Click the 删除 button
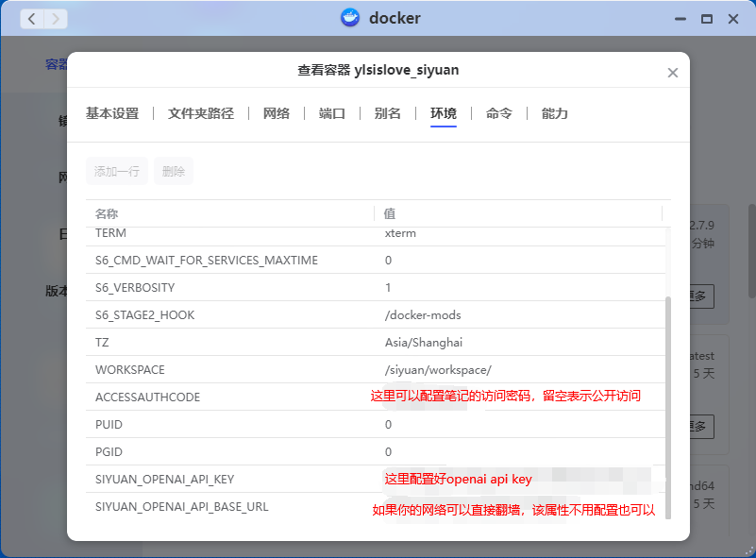 pos(174,171)
